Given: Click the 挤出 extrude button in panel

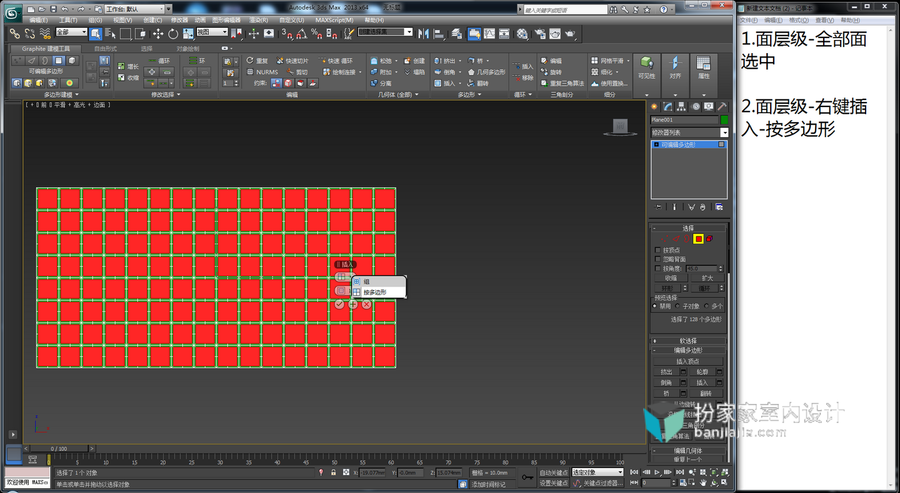Looking at the screenshot, I should coord(666,372).
